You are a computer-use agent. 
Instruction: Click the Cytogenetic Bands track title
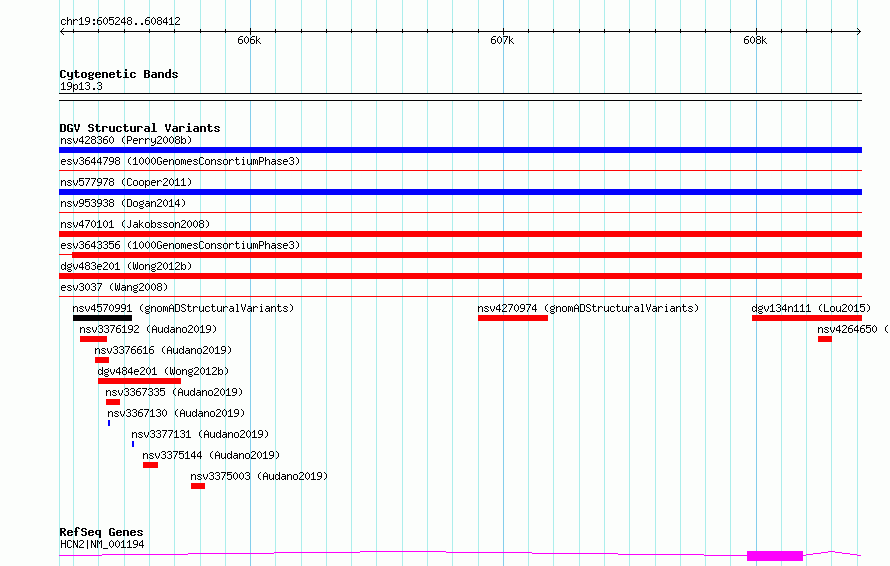[119, 74]
